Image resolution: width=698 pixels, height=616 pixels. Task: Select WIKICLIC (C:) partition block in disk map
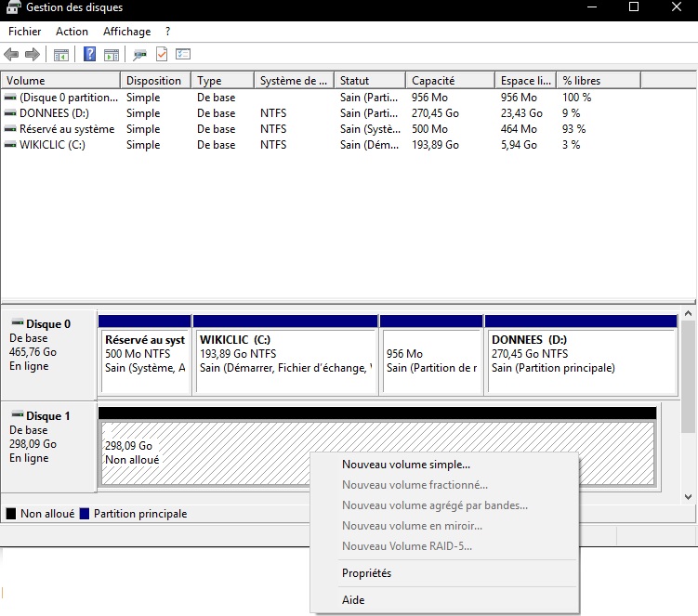point(285,355)
